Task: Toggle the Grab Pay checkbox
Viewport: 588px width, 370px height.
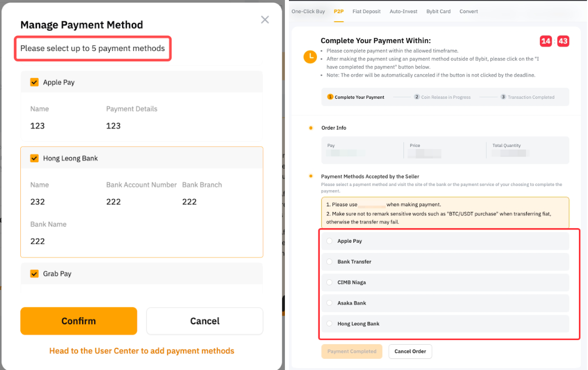Action: [x=34, y=274]
